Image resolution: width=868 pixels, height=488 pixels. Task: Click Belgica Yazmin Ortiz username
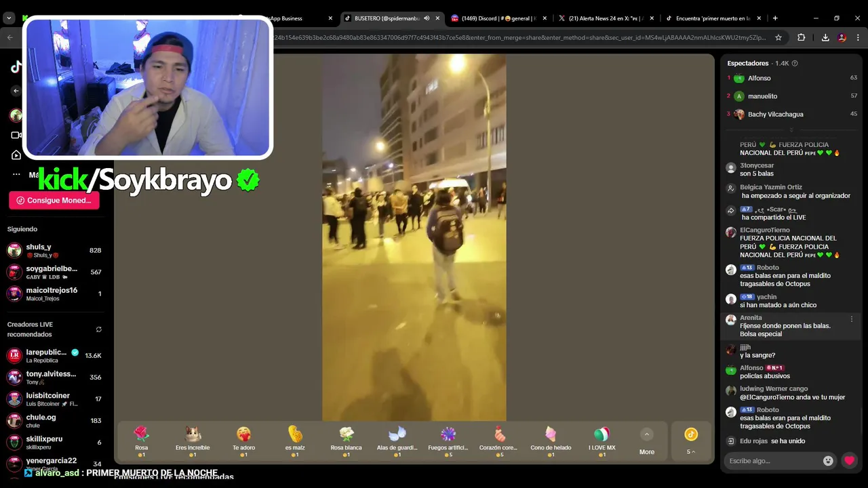click(771, 187)
